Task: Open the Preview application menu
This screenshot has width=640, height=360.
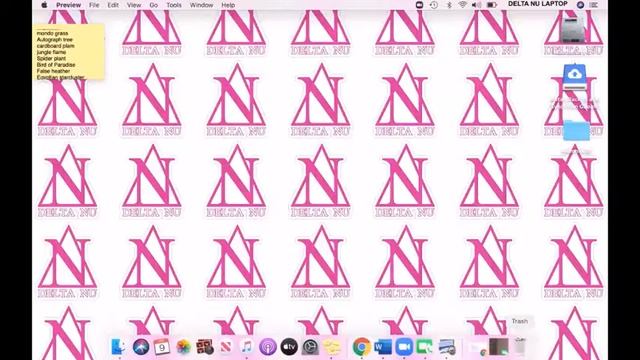Action: pos(68,5)
